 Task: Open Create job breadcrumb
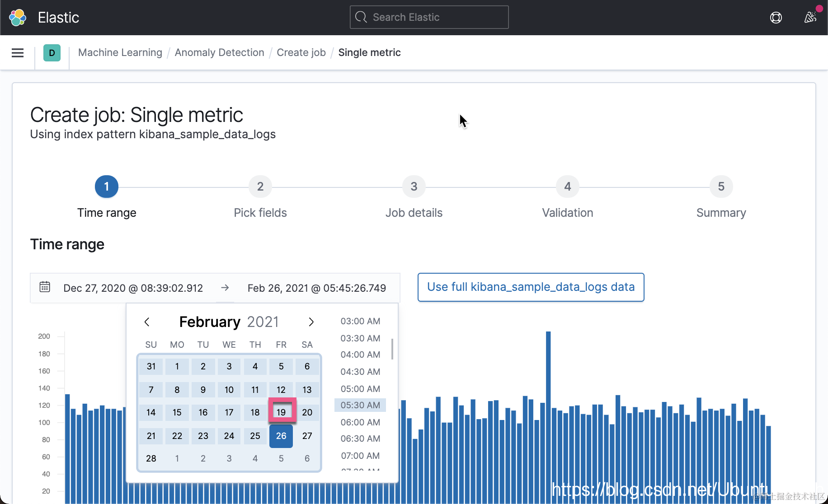(x=301, y=52)
